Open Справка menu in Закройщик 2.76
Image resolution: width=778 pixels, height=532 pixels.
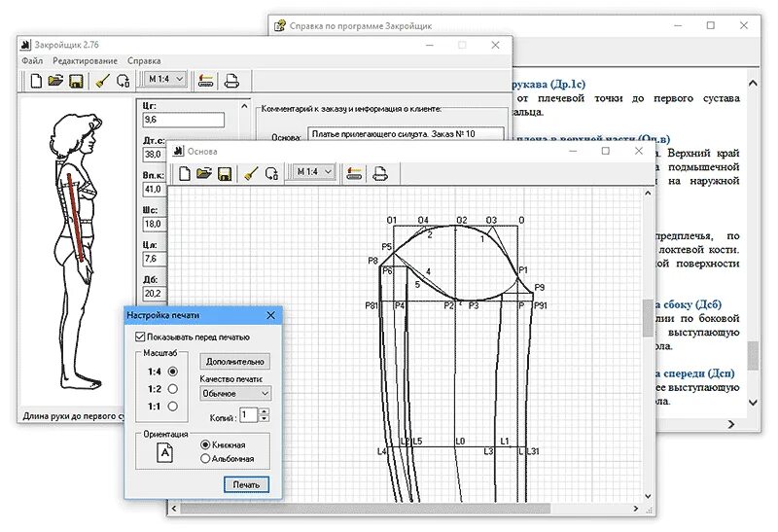coord(144,61)
